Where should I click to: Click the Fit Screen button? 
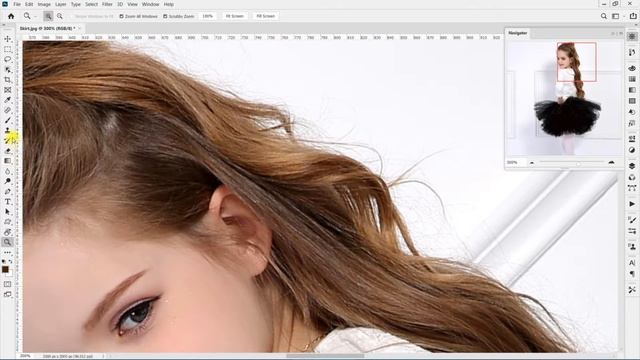point(235,16)
